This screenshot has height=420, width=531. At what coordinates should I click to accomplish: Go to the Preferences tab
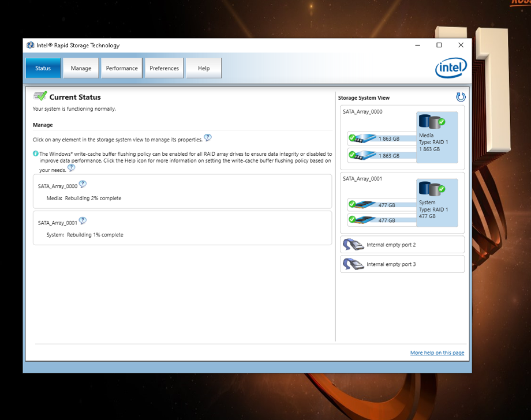(164, 68)
